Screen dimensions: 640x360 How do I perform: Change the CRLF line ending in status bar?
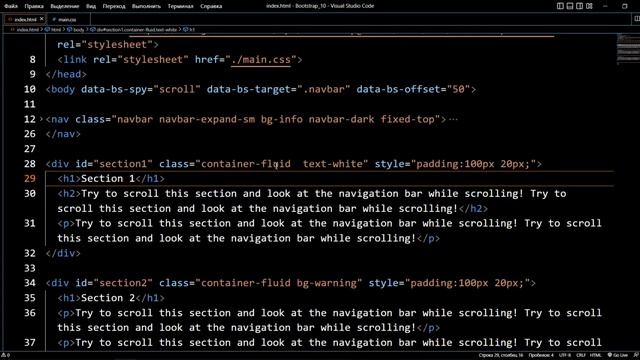pos(581,355)
